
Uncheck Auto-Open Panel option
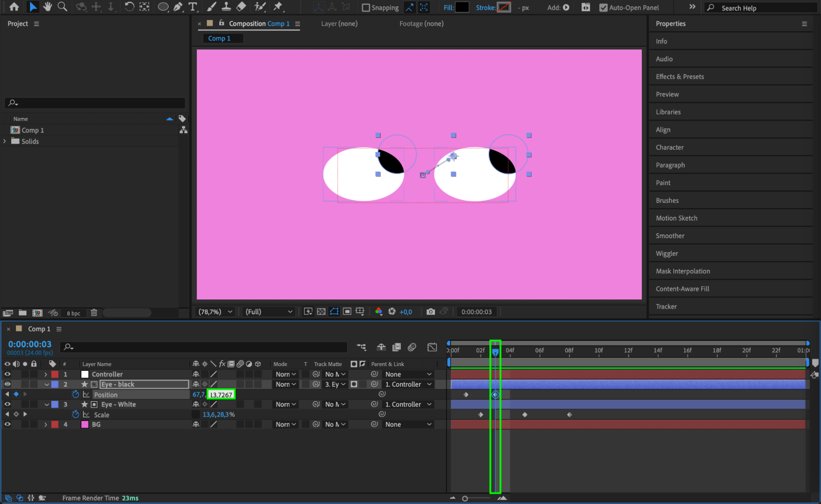[x=603, y=8]
